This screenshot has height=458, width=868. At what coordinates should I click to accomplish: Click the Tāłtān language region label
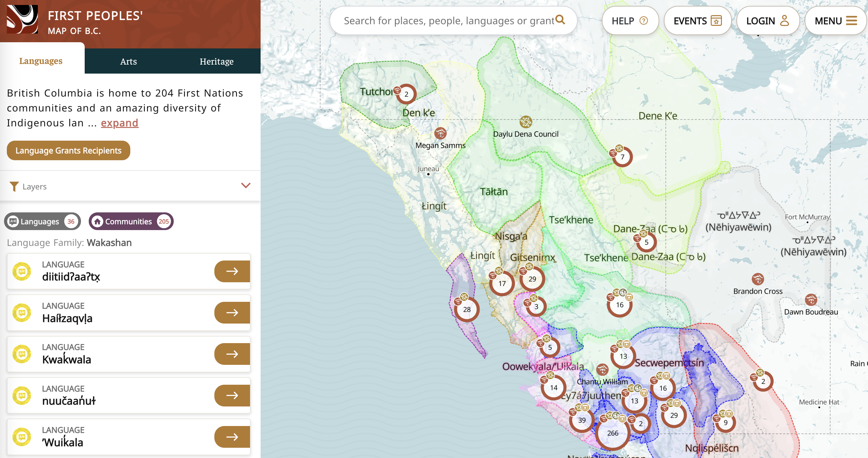(494, 192)
